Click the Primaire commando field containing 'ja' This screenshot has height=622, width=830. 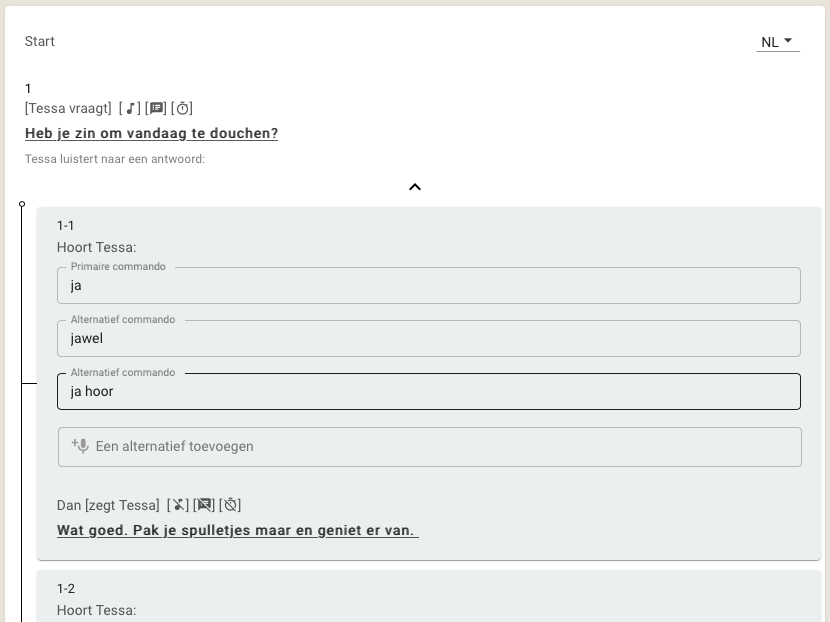428,285
